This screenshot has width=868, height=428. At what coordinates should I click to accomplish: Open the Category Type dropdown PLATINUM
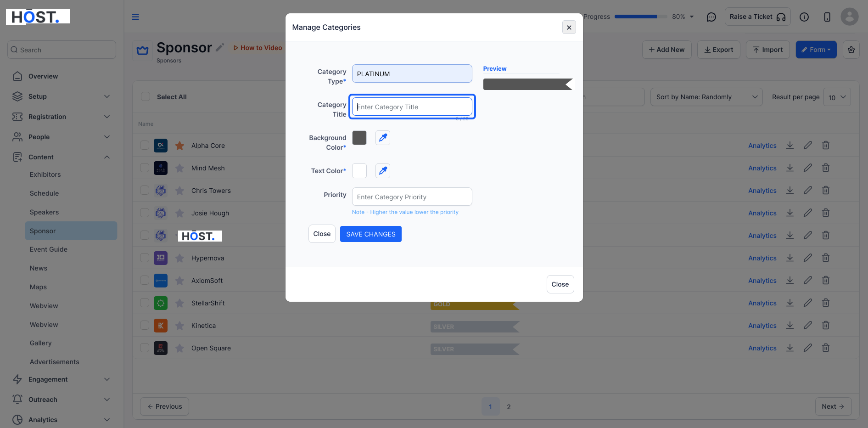tap(412, 73)
